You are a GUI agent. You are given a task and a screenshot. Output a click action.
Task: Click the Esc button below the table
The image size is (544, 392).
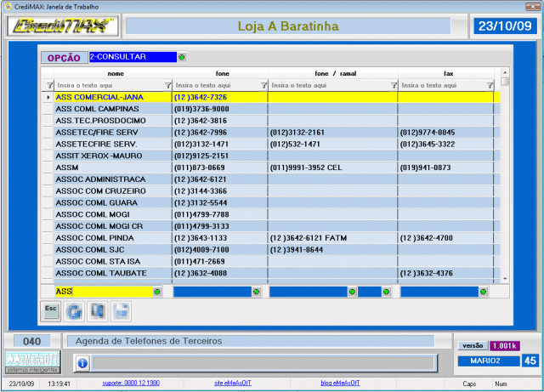point(51,310)
